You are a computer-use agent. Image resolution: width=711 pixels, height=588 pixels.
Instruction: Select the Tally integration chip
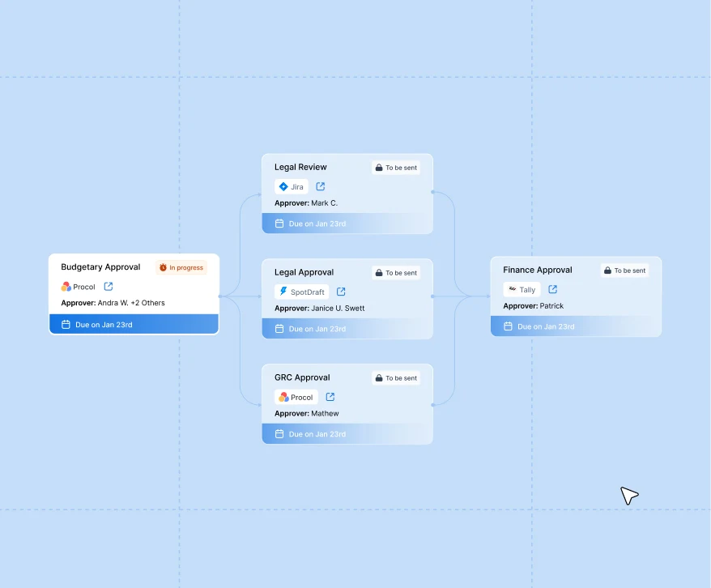click(x=522, y=289)
